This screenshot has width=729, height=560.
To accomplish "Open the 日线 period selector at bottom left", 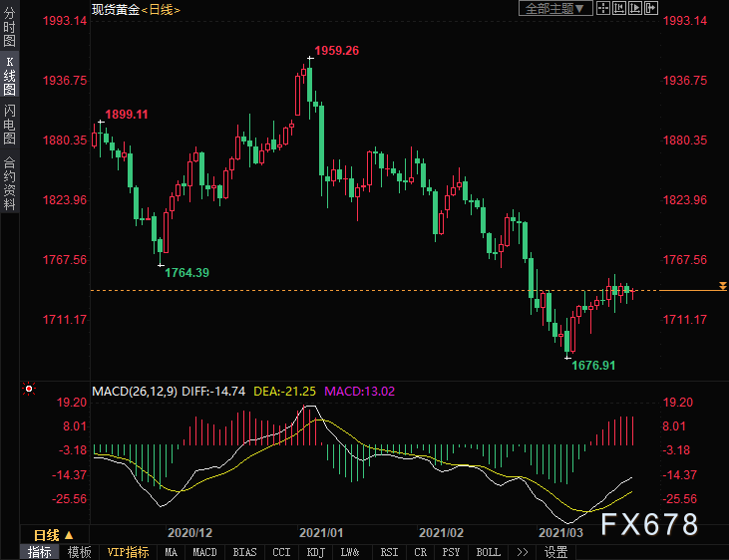I will point(47,535).
